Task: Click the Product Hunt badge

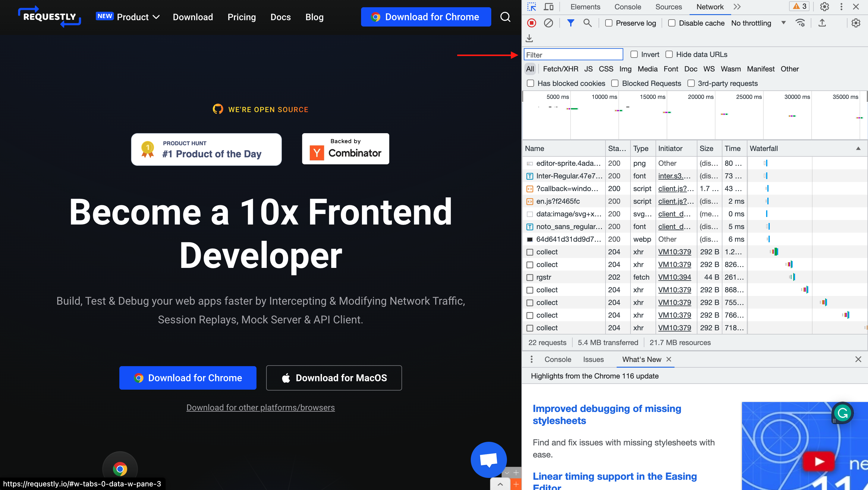Action: pos(206,149)
